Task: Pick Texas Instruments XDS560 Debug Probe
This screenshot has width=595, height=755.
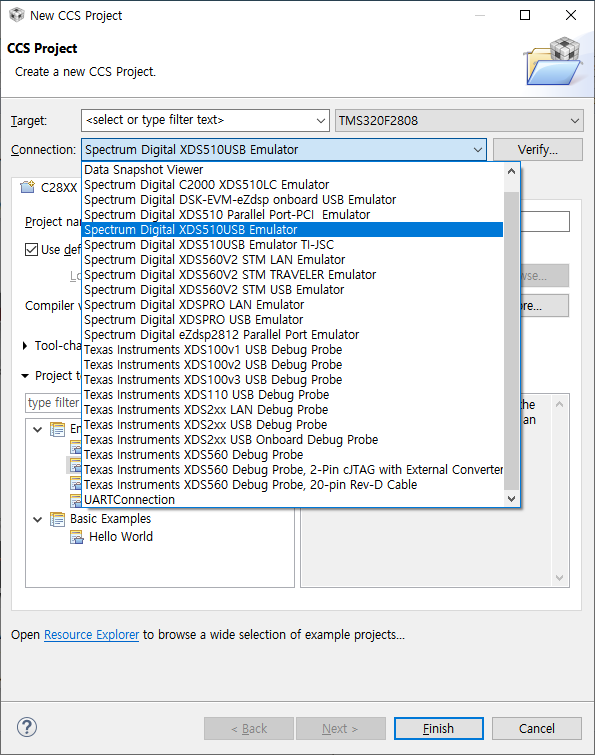Action: [293, 455]
